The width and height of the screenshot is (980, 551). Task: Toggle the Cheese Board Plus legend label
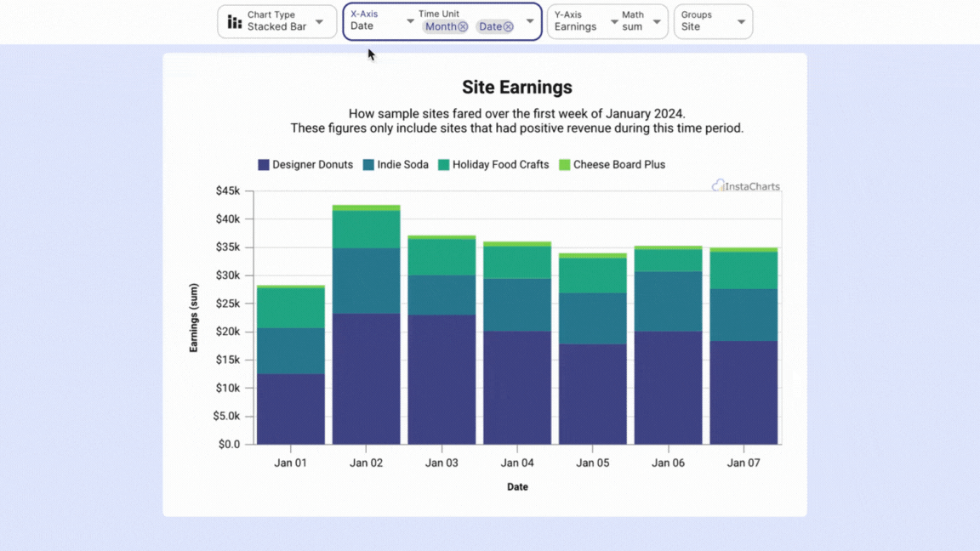pos(619,165)
